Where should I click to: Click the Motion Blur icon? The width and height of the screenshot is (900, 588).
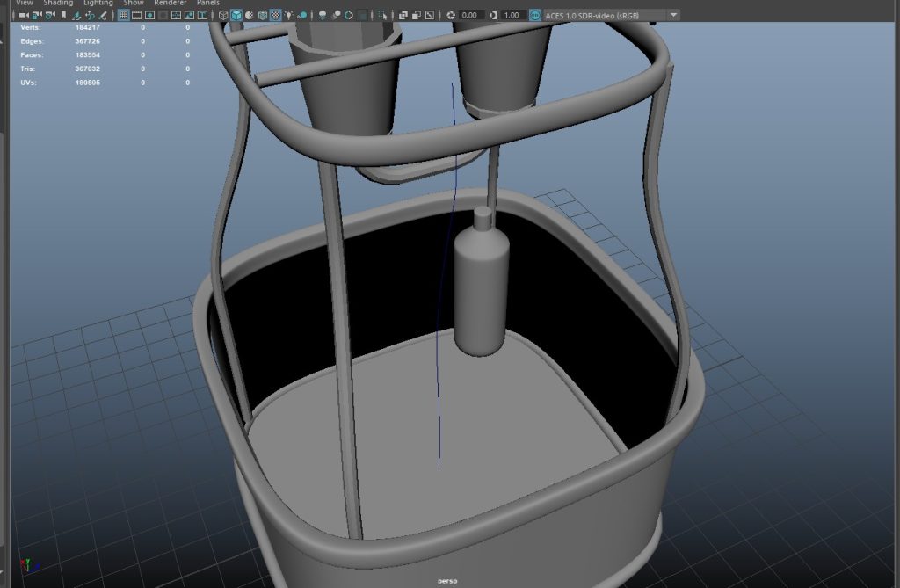(336, 16)
